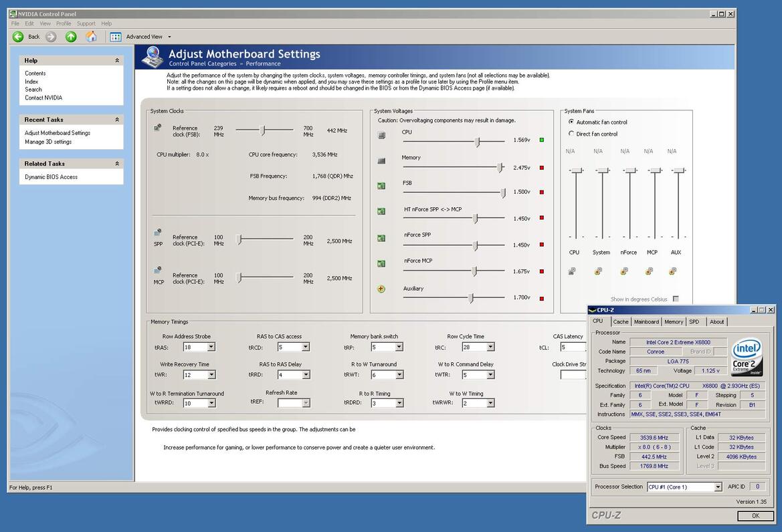Click the nForce MCP voltage icon

pyautogui.click(x=381, y=263)
